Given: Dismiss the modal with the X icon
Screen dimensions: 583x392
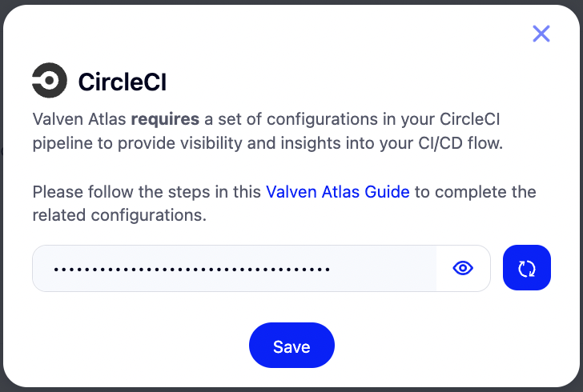Looking at the screenshot, I should pos(541,34).
